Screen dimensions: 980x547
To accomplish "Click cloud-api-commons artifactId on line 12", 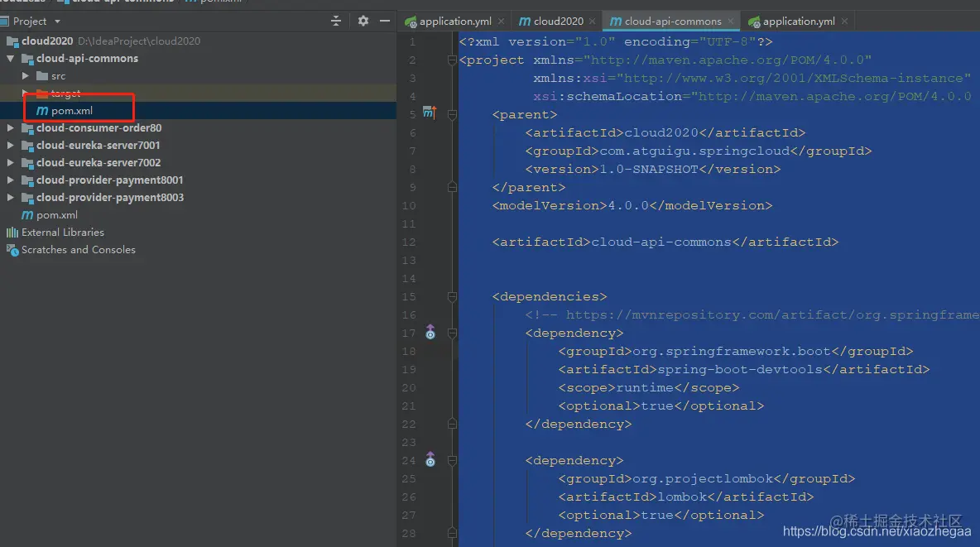I will tap(661, 242).
